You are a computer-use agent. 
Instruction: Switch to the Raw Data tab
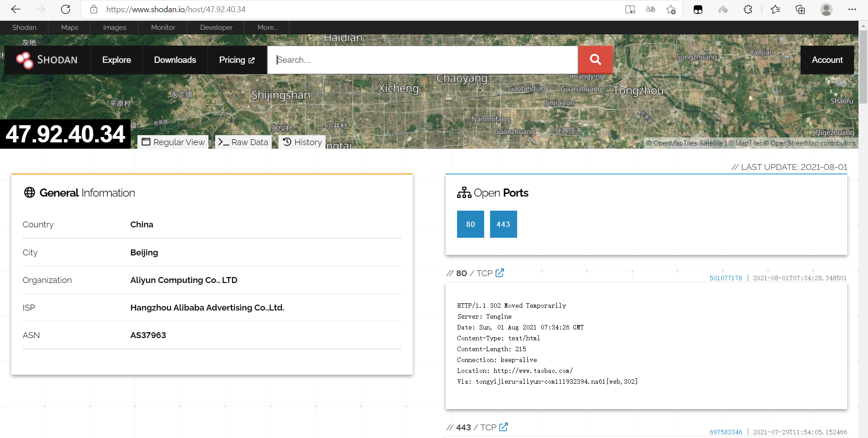tap(243, 142)
